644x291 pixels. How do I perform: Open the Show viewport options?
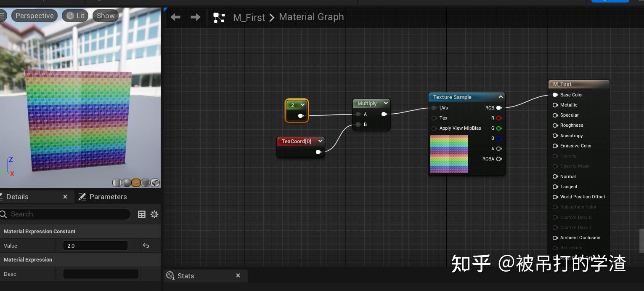pos(105,16)
